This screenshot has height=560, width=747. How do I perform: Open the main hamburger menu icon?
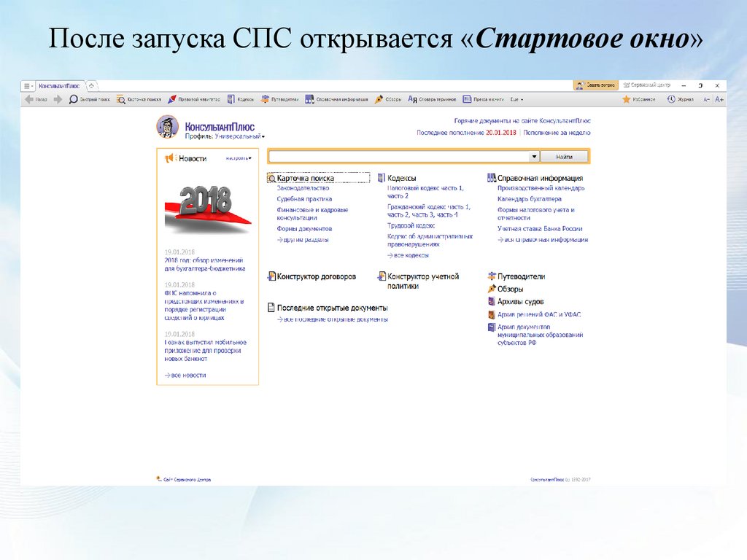28,86
